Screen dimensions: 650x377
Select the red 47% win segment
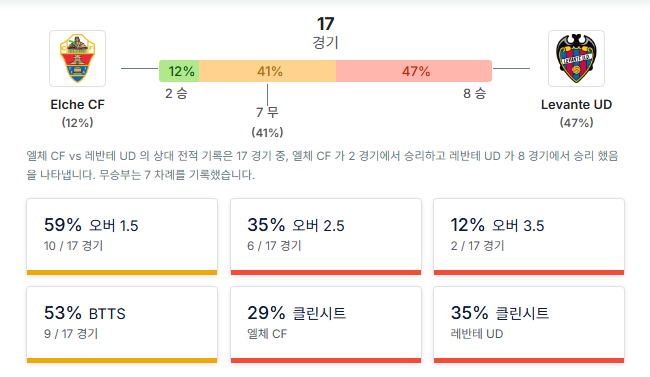414,71
